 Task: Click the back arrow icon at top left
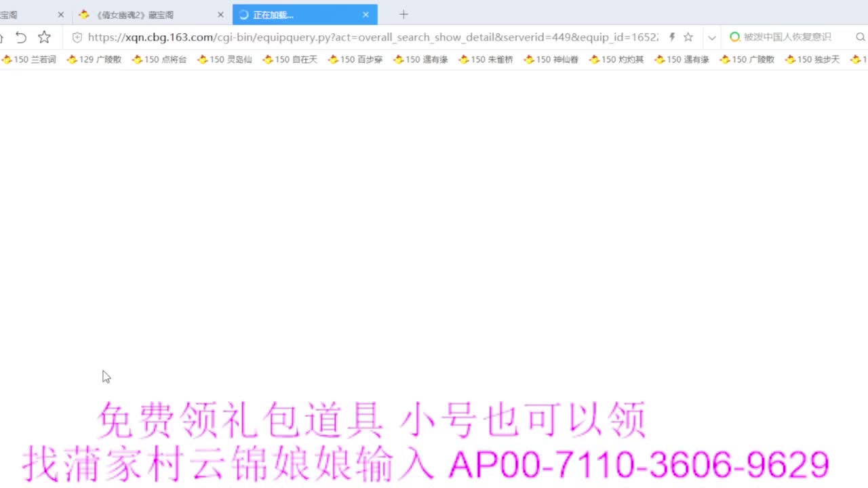coord(21,37)
